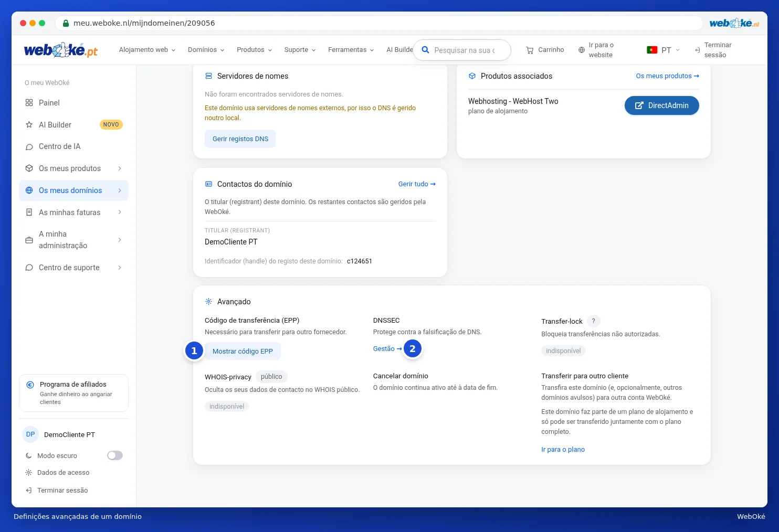Click the globe icon next to Ir para o website
Image resolution: width=779 pixels, height=532 pixels.
[x=581, y=50]
